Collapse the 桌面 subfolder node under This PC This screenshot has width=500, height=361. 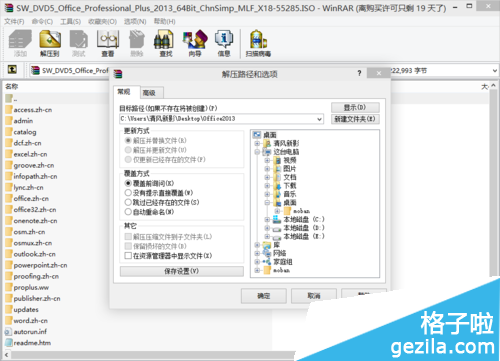coord(267,202)
